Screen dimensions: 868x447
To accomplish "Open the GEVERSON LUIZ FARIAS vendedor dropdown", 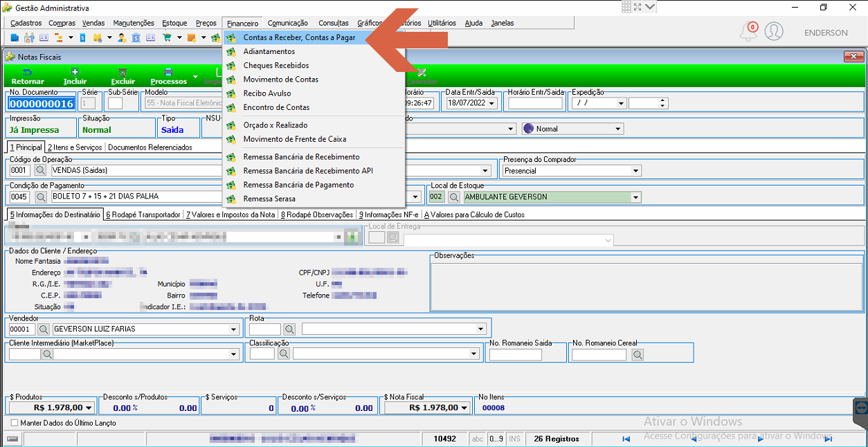I will click(233, 329).
